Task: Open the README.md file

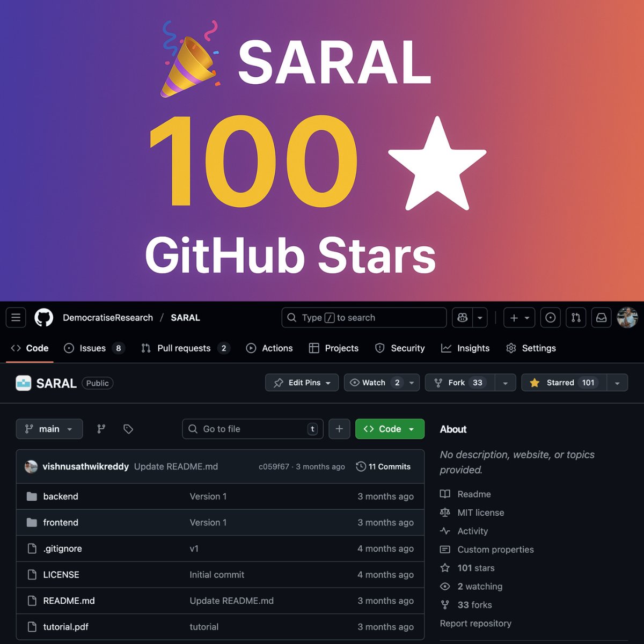Action: [x=69, y=601]
